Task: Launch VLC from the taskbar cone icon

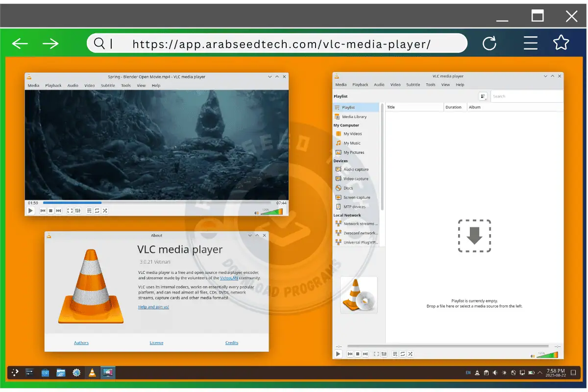Action: (92, 372)
